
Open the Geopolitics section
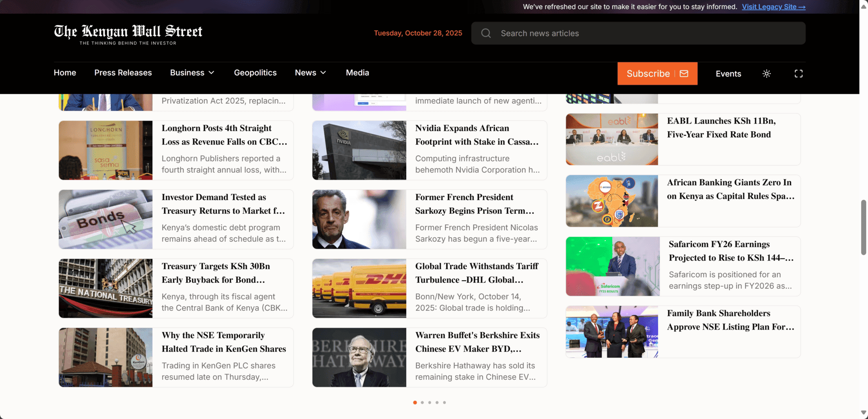[x=255, y=73]
